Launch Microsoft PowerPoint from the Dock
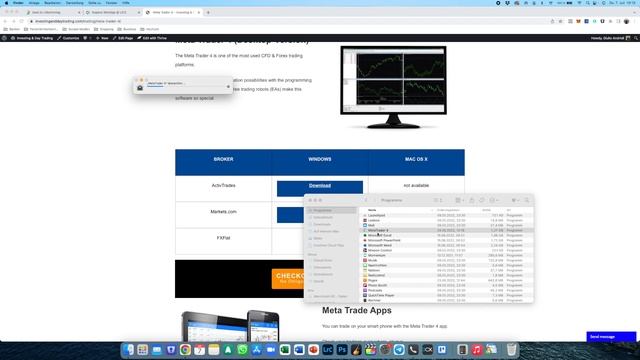640x360 pixels. (313, 350)
